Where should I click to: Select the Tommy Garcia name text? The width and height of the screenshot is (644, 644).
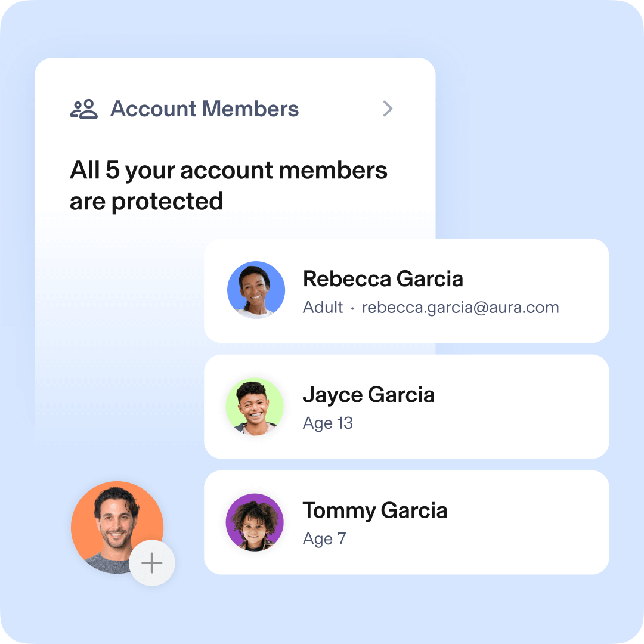click(x=375, y=511)
